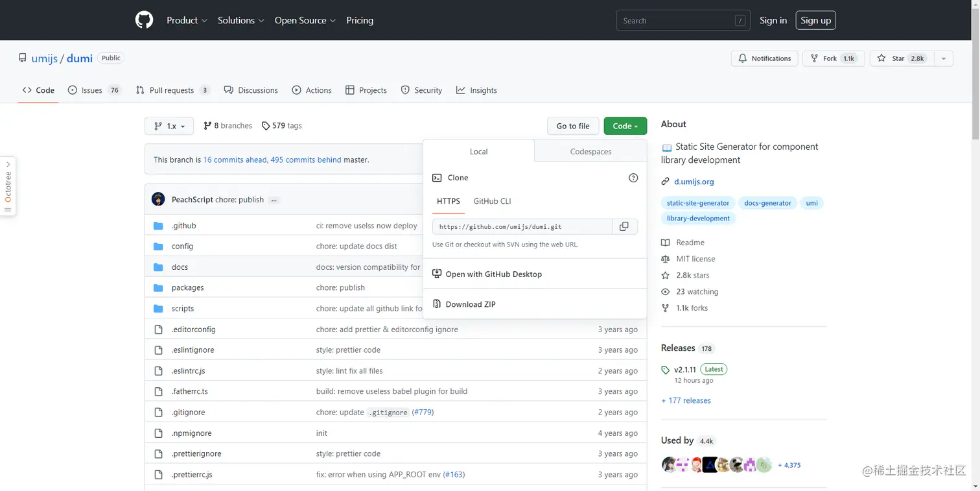Click the Go to file button

(x=573, y=126)
